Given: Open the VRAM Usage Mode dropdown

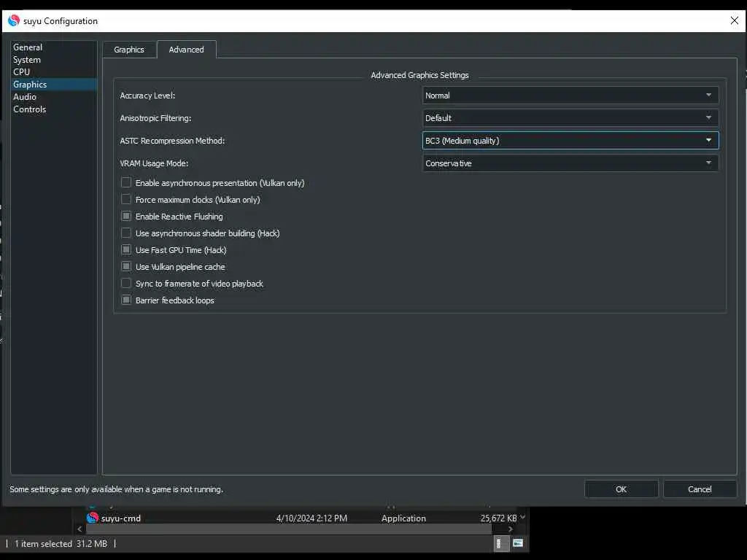Looking at the screenshot, I should coord(570,163).
